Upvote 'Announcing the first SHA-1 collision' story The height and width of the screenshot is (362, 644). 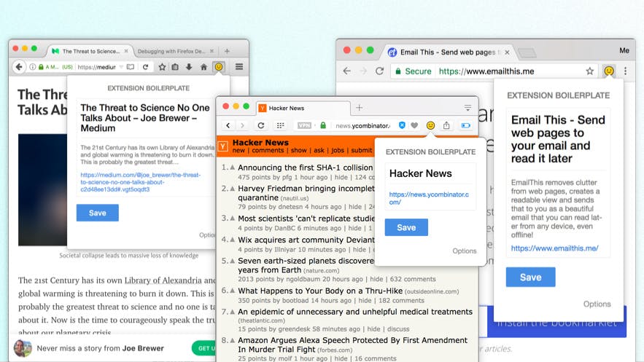pos(233,168)
